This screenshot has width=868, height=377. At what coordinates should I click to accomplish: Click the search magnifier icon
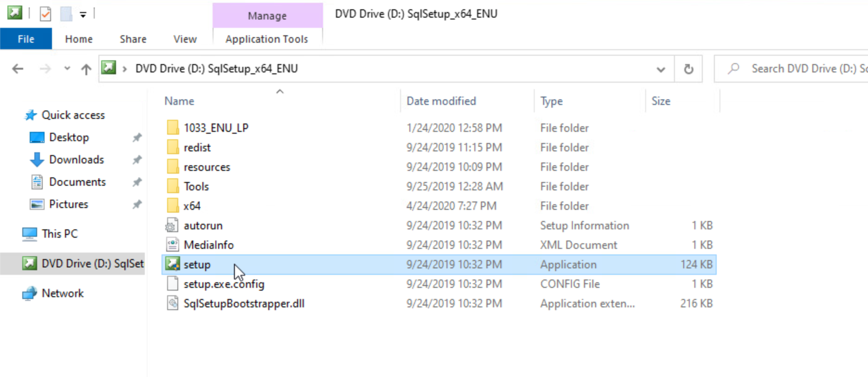[x=733, y=69]
